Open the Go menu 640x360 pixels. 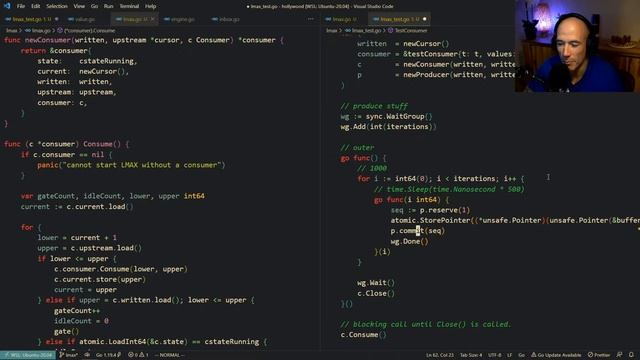94,6
